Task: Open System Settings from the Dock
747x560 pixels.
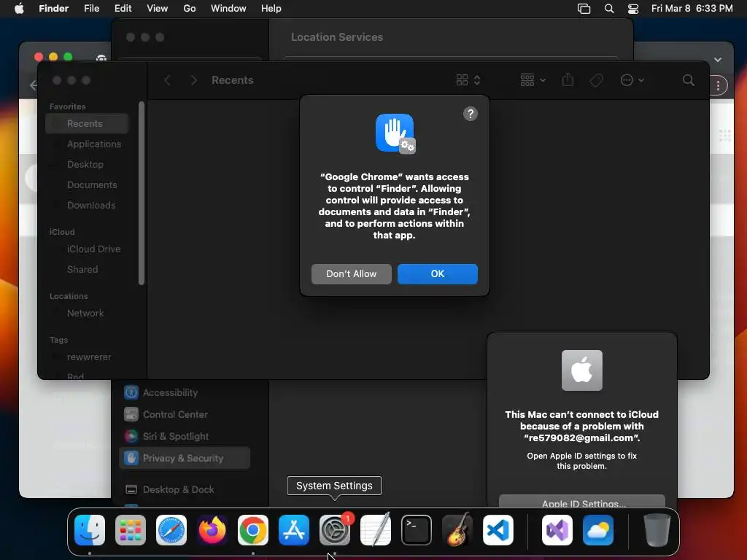Action: coord(335,530)
